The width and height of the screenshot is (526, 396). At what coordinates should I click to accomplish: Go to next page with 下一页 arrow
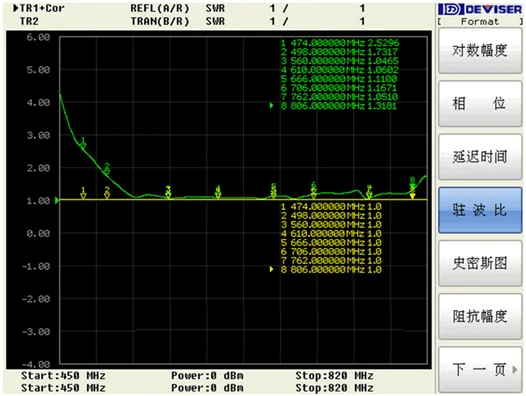pos(480,369)
